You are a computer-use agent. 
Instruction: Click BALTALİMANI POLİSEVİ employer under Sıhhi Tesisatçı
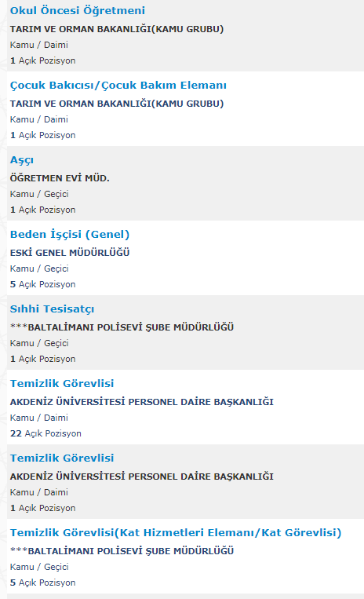pyautogui.click(x=122, y=327)
